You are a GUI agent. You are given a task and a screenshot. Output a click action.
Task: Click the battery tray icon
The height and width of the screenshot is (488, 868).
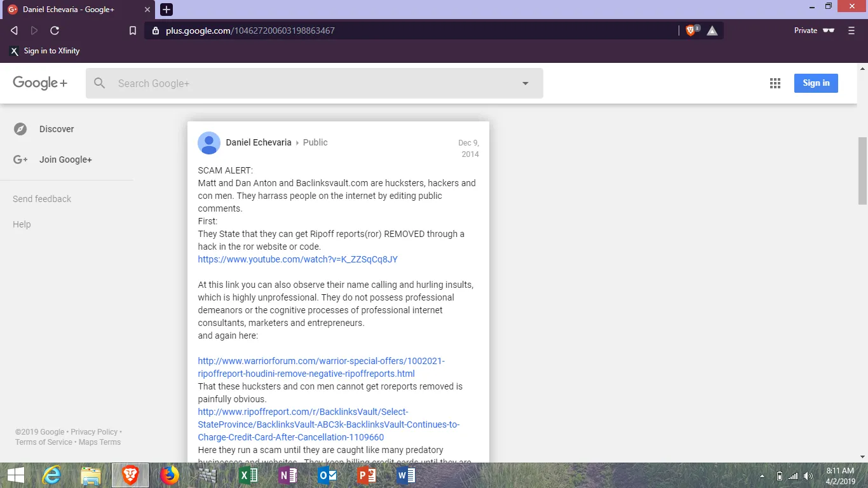tap(780, 476)
